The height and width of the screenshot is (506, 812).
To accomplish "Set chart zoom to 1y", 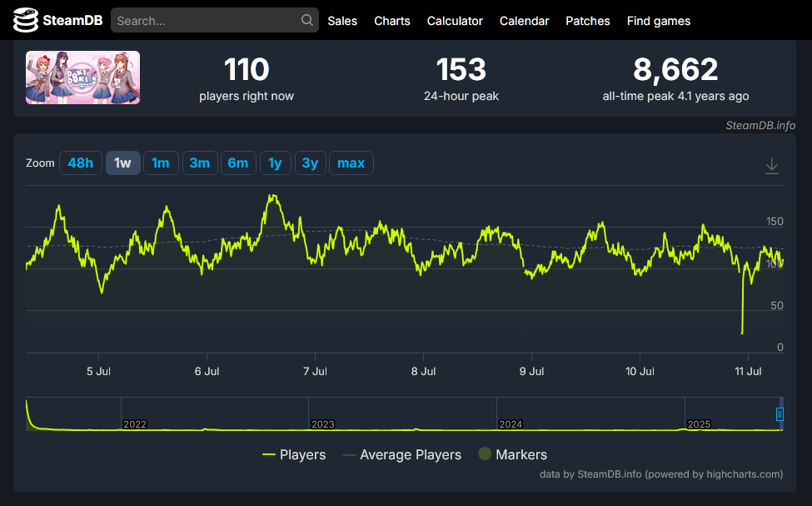I will [275, 163].
